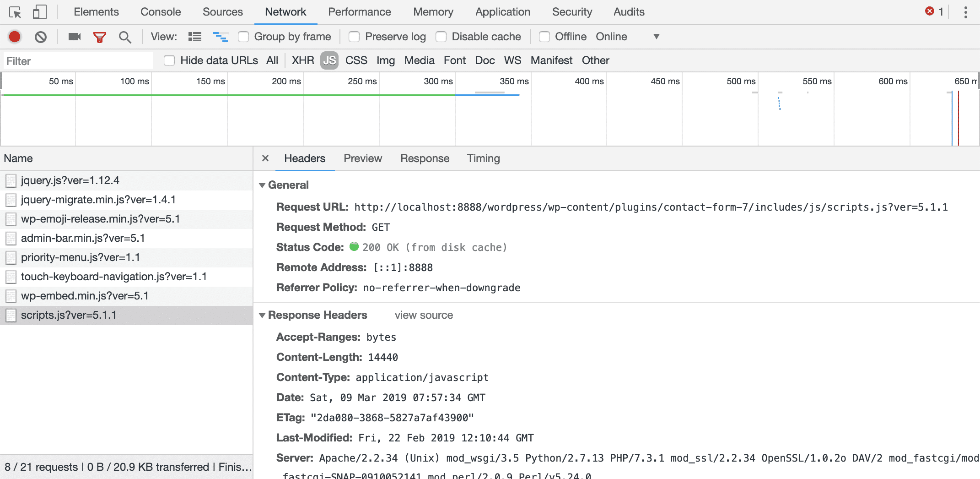Image resolution: width=980 pixels, height=479 pixels.
Task: Switch to the Timing tab
Action: point(483,158)
